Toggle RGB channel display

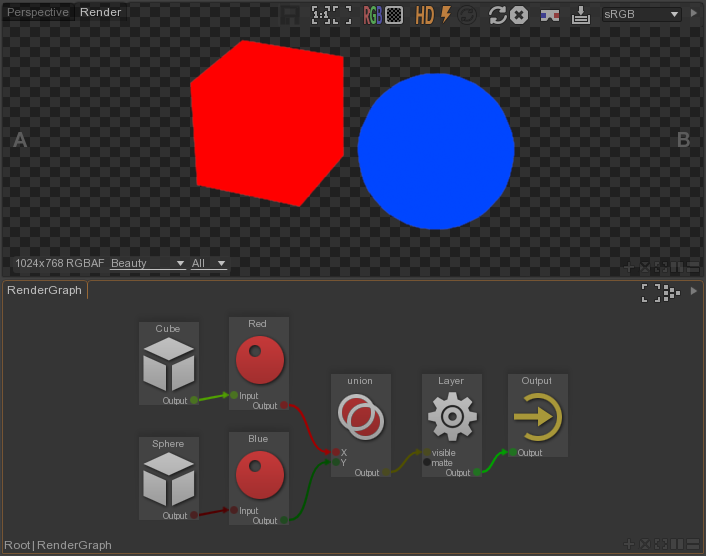372,15
